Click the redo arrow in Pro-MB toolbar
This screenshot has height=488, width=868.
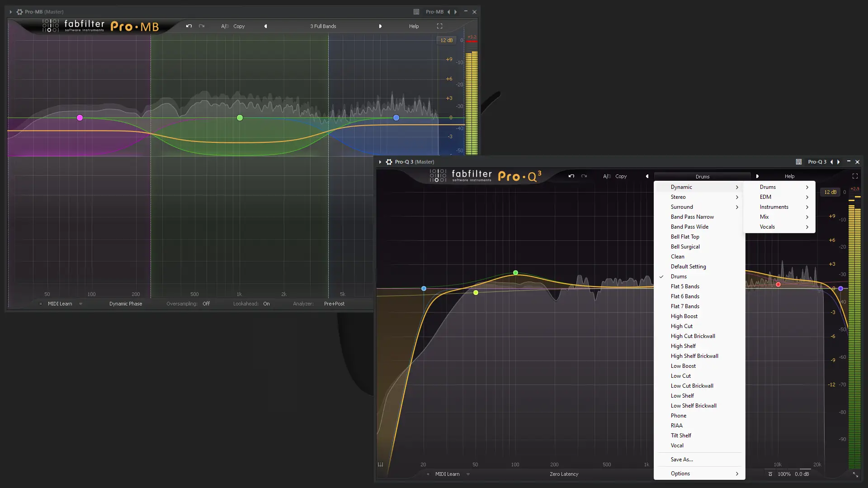tap(201, 26)
